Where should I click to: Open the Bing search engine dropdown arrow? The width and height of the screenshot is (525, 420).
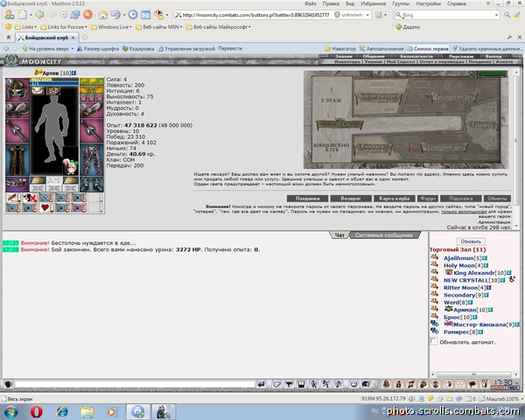496,15
